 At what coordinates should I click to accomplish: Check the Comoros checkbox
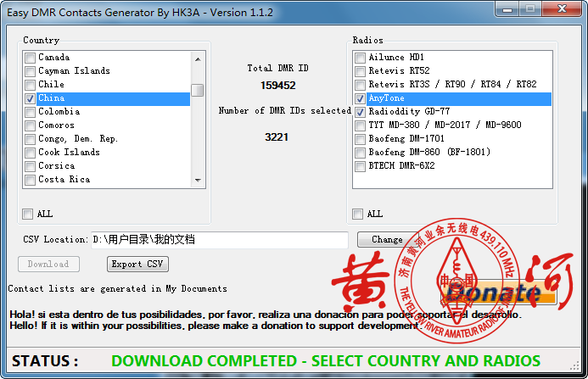(x=30, y=125)
